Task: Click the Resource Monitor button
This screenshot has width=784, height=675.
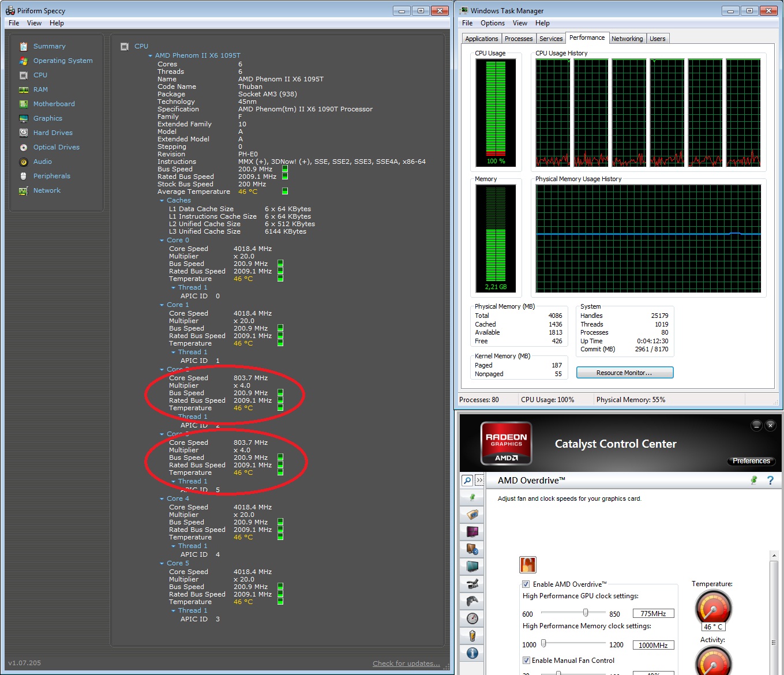Action: pos(625,373)
